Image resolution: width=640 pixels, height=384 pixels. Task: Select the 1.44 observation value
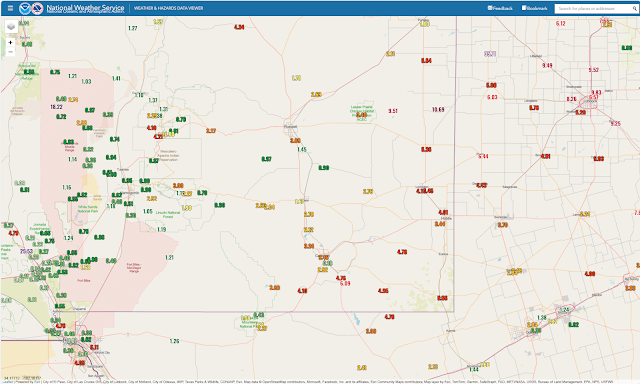[x=474, y=369]
